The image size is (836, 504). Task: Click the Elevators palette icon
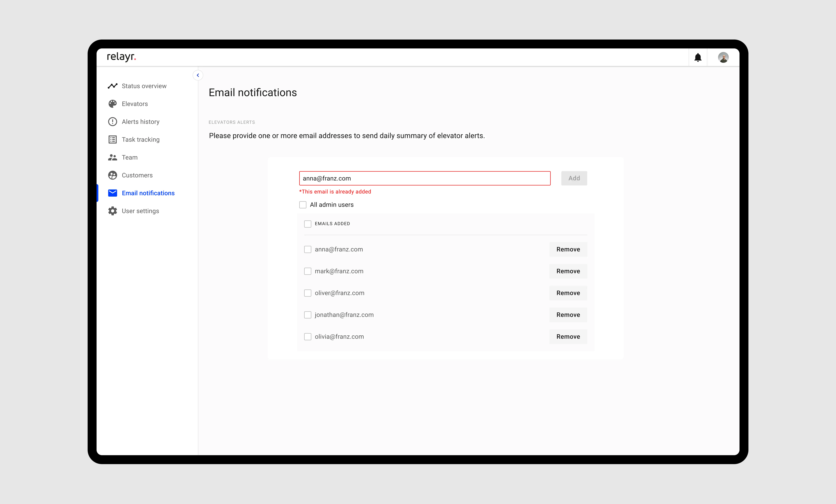pyautogui.click(x=112, y=104)
